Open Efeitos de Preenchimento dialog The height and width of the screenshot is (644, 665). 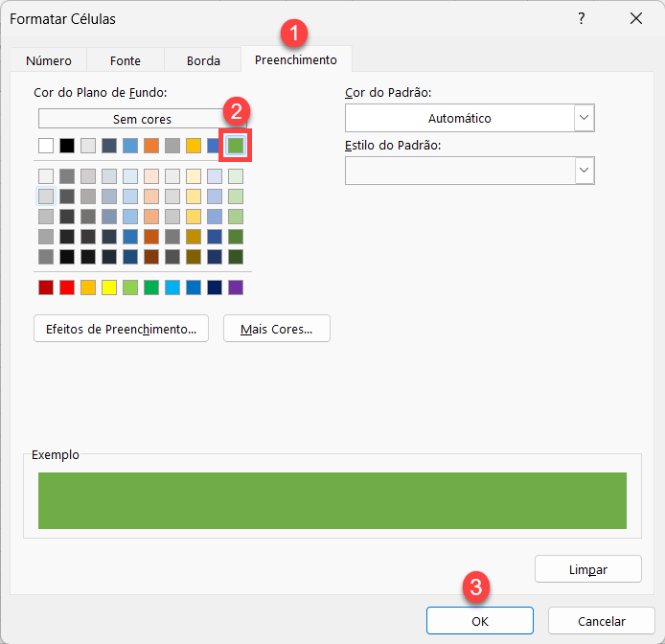tap(121, 329)
